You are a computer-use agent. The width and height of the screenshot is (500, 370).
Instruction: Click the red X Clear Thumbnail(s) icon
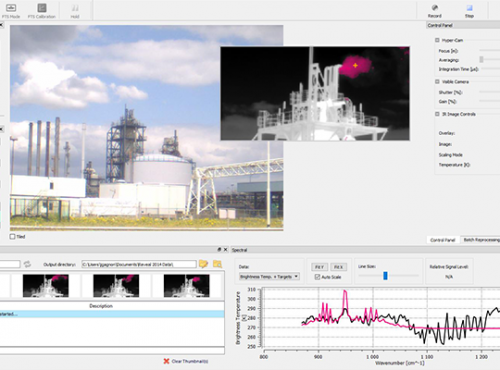[x=166, y=361]
